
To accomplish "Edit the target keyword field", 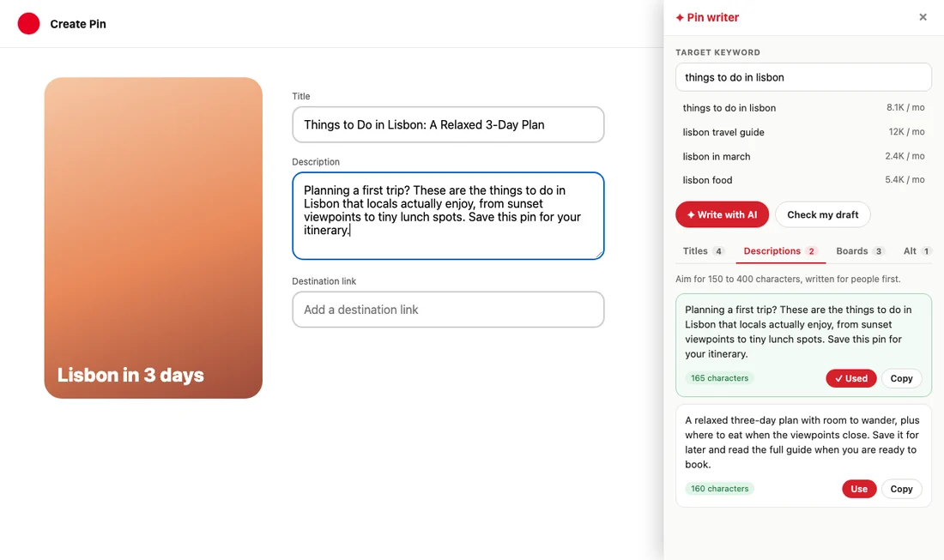I will point(803,77).
